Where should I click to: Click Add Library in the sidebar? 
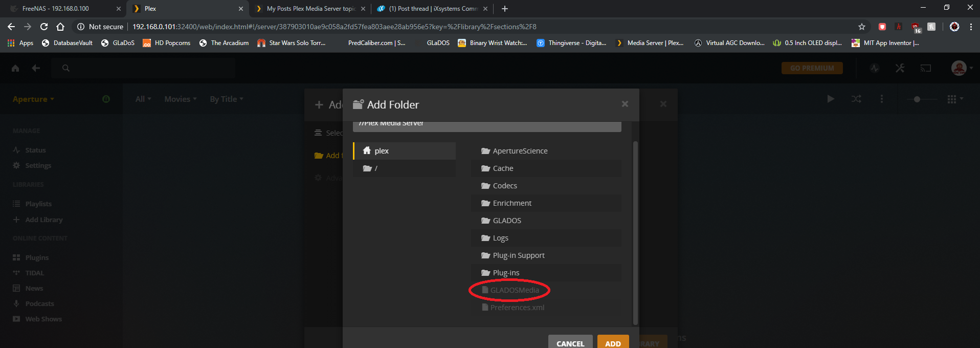tap(37, 220)
